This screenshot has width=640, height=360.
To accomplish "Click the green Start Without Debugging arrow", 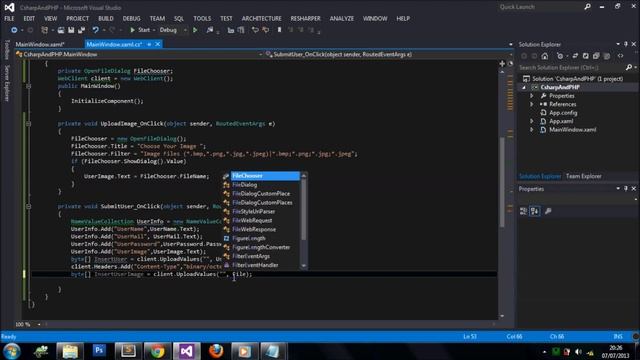I will pyautogui.click(x=195, y=30).
